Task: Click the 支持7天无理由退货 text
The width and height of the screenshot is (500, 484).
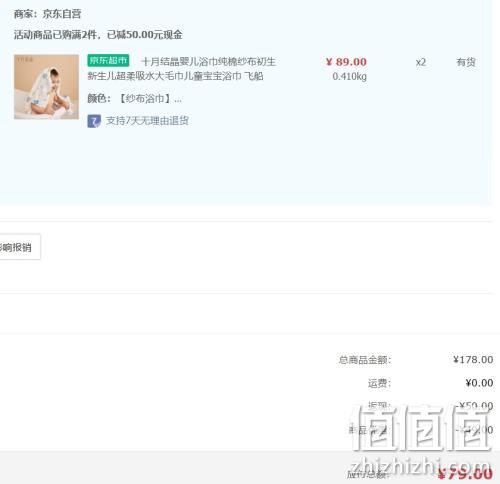Action: tap(147, 121)
